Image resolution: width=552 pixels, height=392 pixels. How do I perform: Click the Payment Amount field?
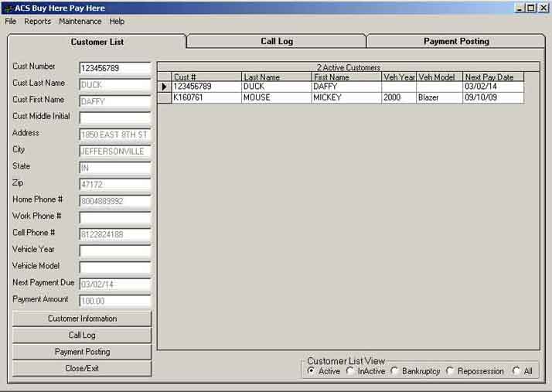115,301
